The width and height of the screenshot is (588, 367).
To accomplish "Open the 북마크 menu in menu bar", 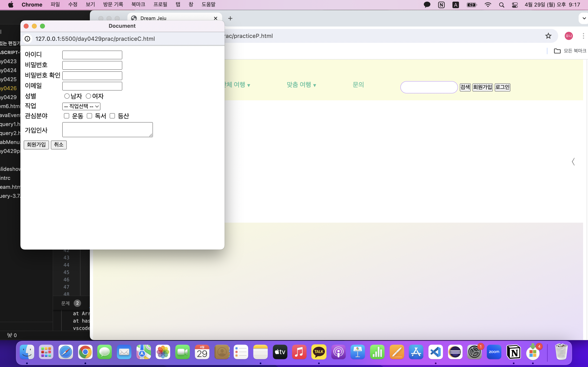I will pyautogui.click(x=138, y=4).
